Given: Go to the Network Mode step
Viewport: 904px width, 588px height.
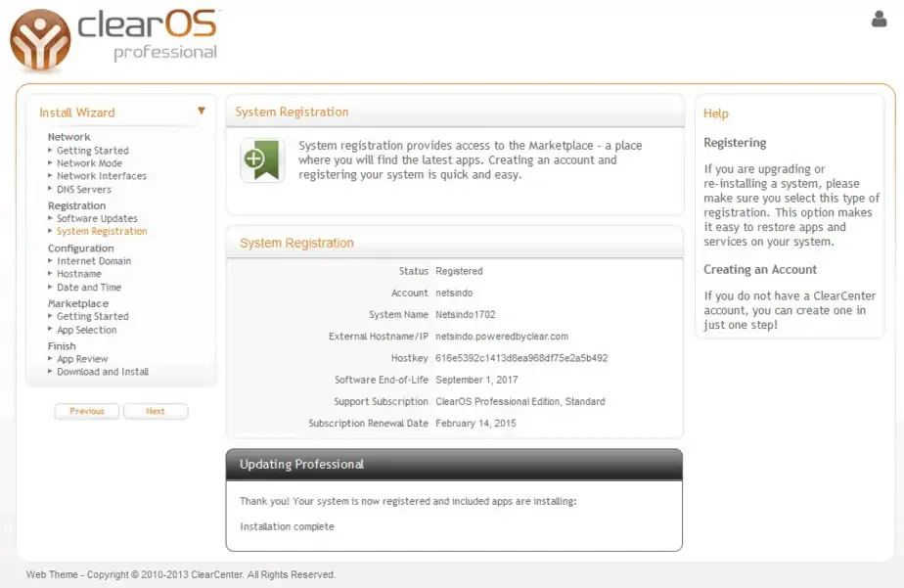Looking at the screenshot, I should point(89,163).
